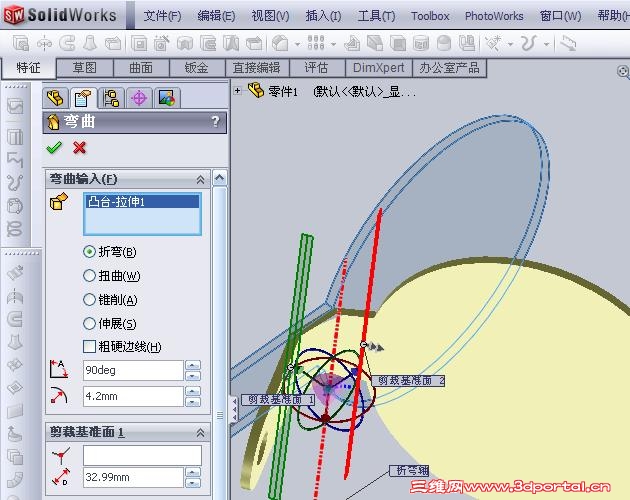This screenshot has width=630, height=500.
Task: Open the PhotoWorks menu
Action: 494,16
